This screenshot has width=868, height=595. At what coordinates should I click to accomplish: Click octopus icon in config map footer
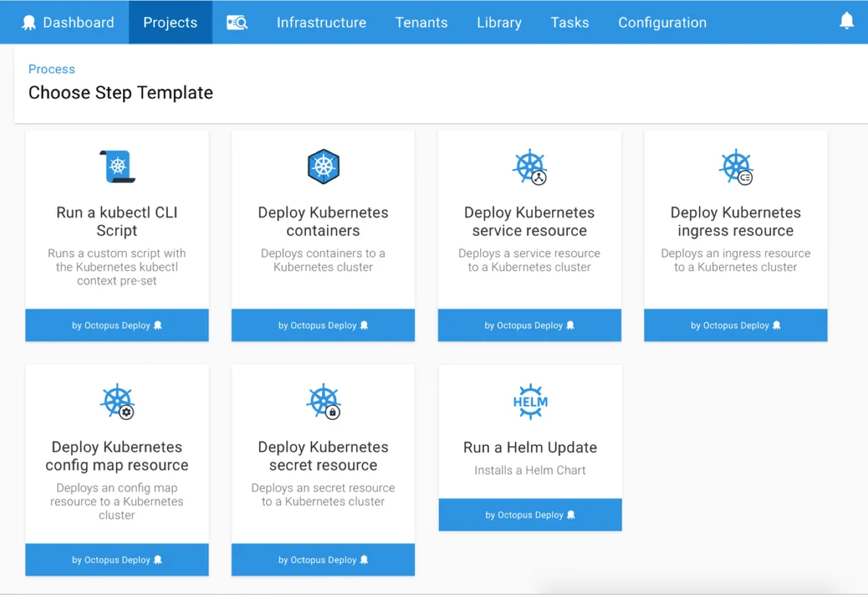pos(158,560)
